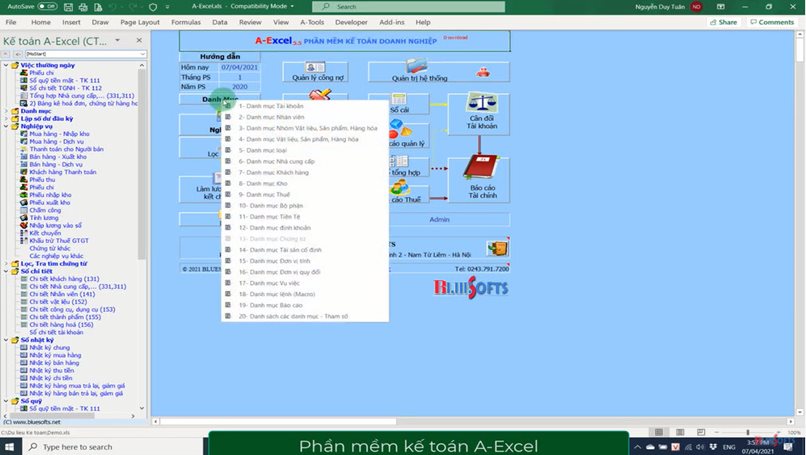
Task: Click the Cân đối Tài khoản scales icon
Action: (481, 102)
